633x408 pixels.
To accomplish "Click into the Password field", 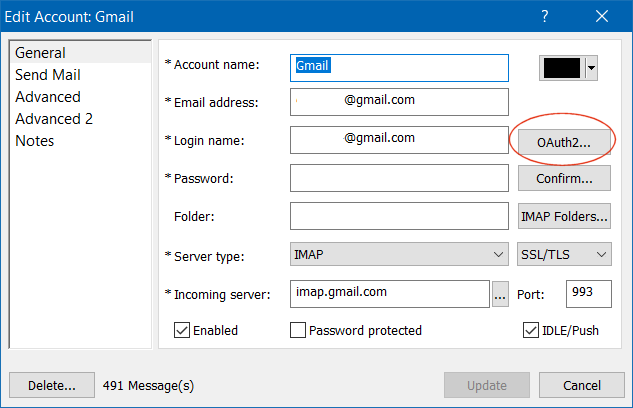I will (399, 178).
